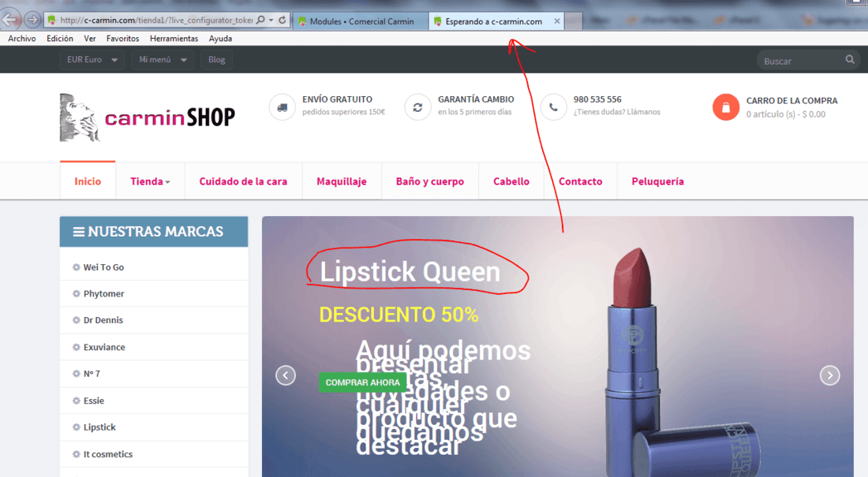Screen dimensions: 868x477
Task: Select the Lipstick brand
Action: [99, 427]
